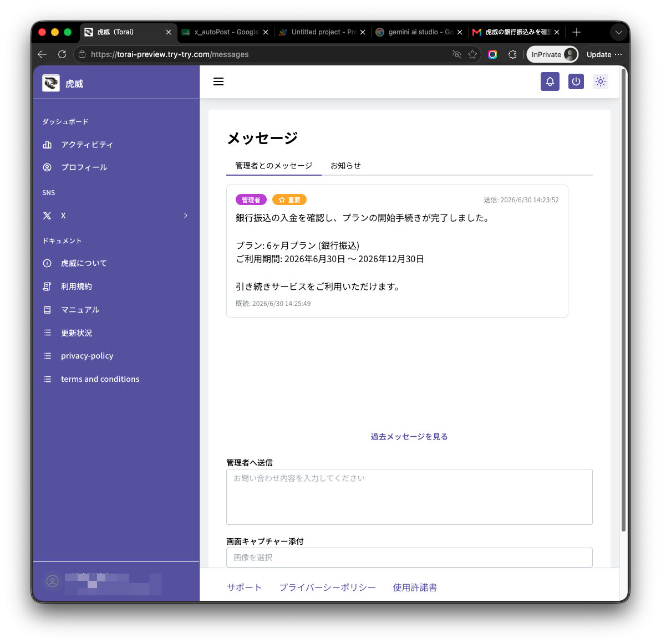Open privacy-policy list icon
The height and width of the screenshot is (644, 661).
click(x=47, y=356)
